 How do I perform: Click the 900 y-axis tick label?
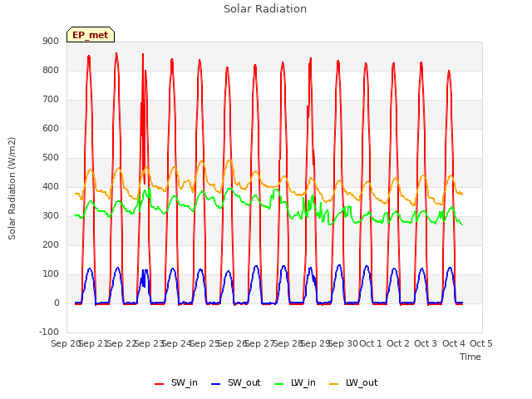(51, 41)
